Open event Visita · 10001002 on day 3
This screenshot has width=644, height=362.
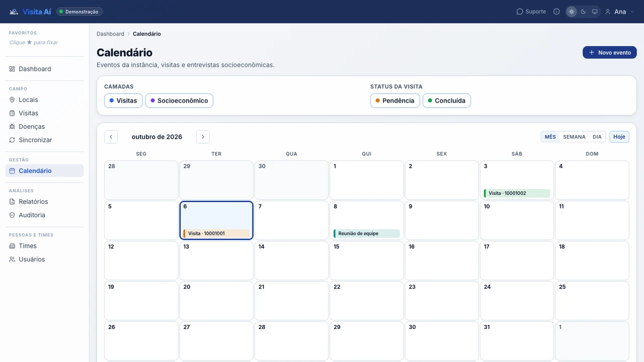coord(517,193)
